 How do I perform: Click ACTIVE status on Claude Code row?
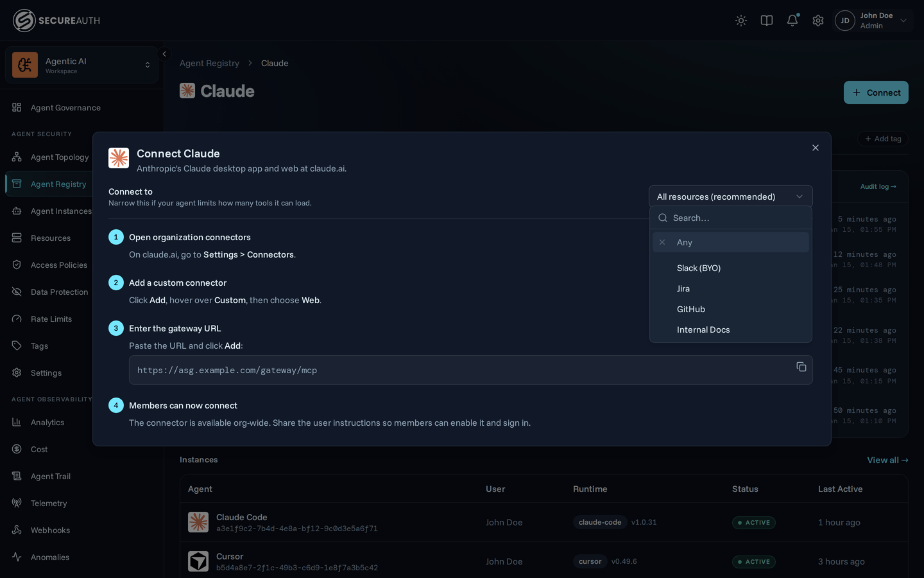tap(754, 523)
